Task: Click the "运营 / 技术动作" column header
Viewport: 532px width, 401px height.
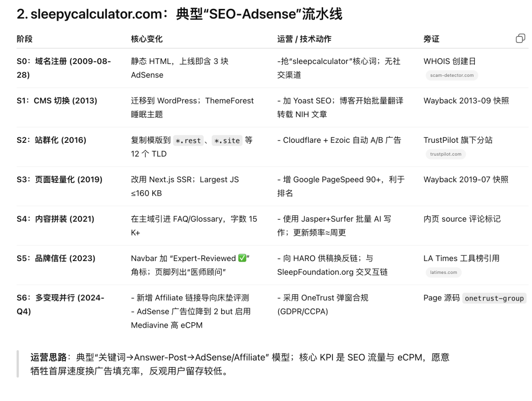Action: click(304, 39)
